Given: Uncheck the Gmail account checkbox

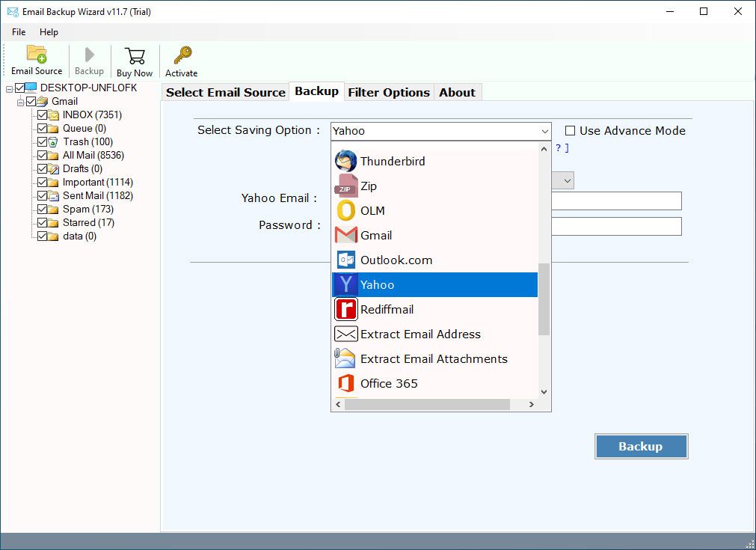Looking at the screenshot, I should (31, 101).
